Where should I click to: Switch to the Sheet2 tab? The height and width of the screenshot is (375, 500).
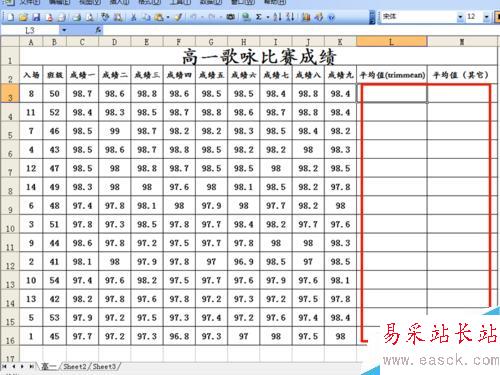coord(75,367)
